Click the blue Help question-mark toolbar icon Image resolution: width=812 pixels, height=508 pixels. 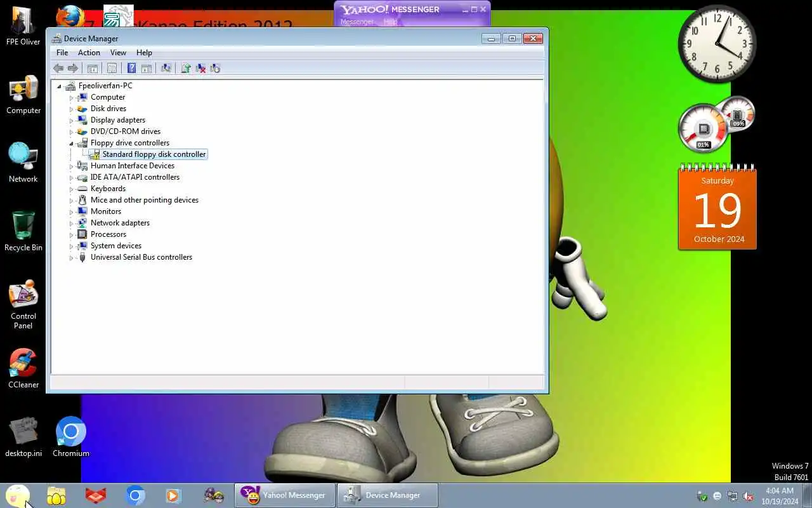pyautogui.click(x=131, y=69)
